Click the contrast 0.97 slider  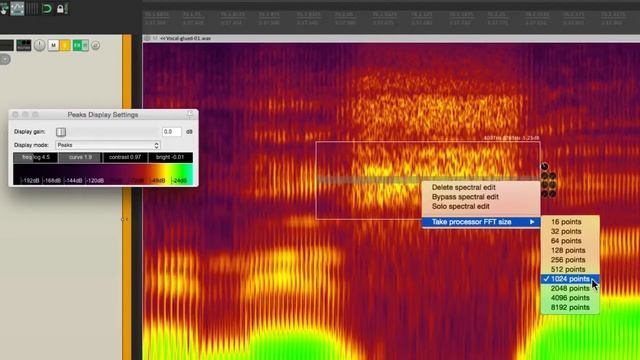(125, 157)
